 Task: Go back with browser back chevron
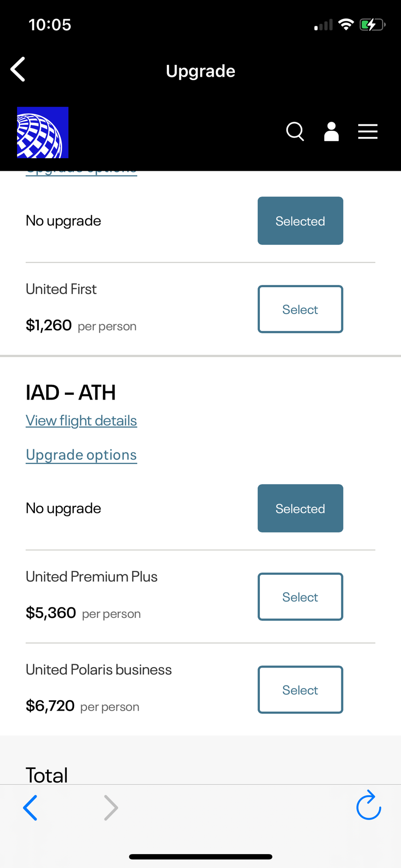click(30, 807)
